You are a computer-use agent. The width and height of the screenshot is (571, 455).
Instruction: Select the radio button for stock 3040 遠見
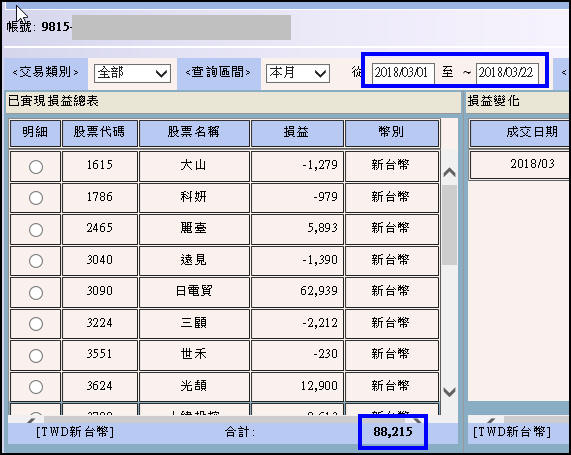tap(36, 261)
